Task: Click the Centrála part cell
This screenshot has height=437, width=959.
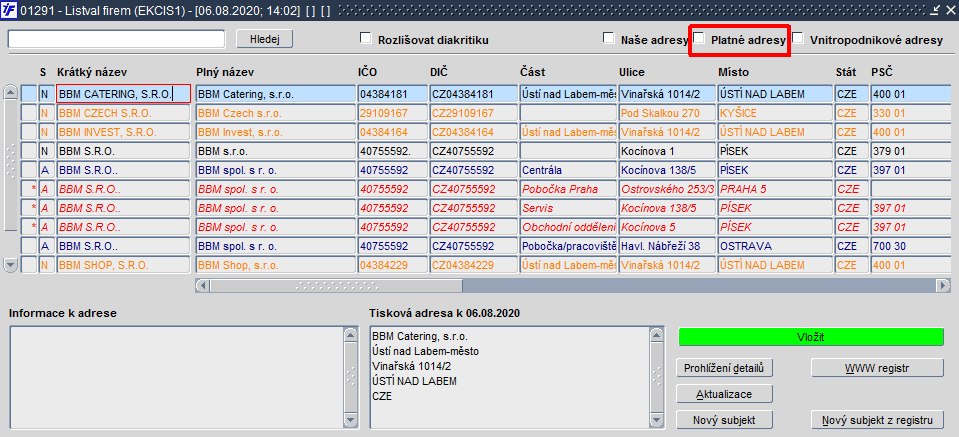Action: (x=568, y=170)
